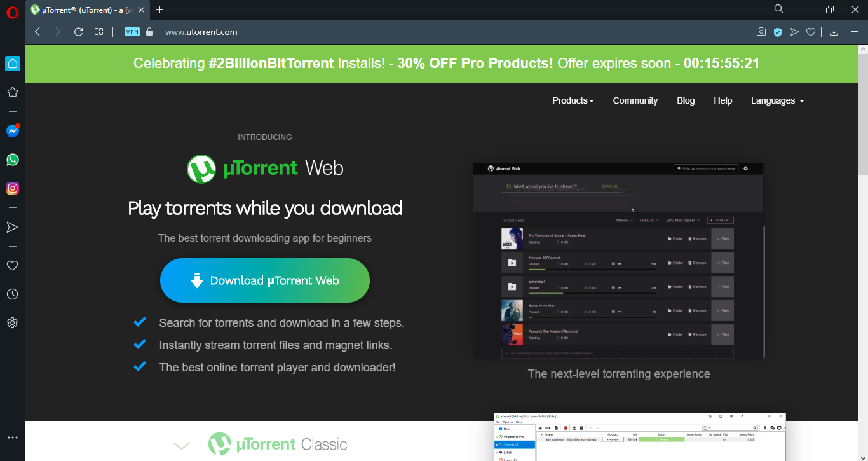Click the µTorrent Classic logo

[278, 444]
